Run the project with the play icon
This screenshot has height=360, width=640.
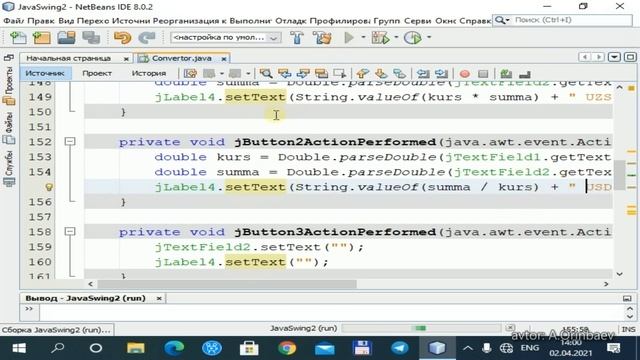click(349, 38)
